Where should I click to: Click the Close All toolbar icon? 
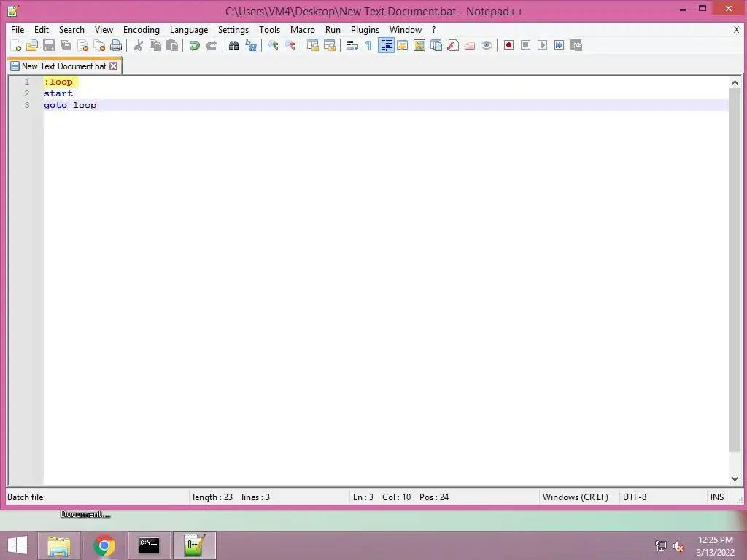tap(99, 45)
